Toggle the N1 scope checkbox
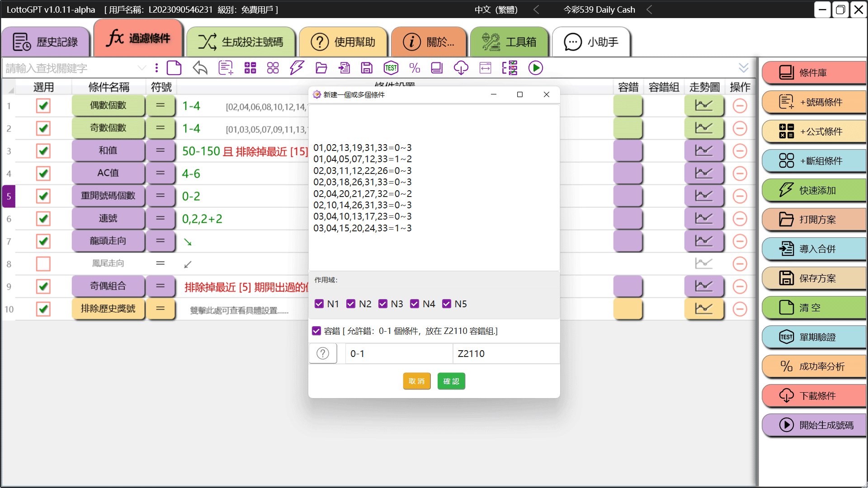868x488 pixels. [x=319, y=304]
